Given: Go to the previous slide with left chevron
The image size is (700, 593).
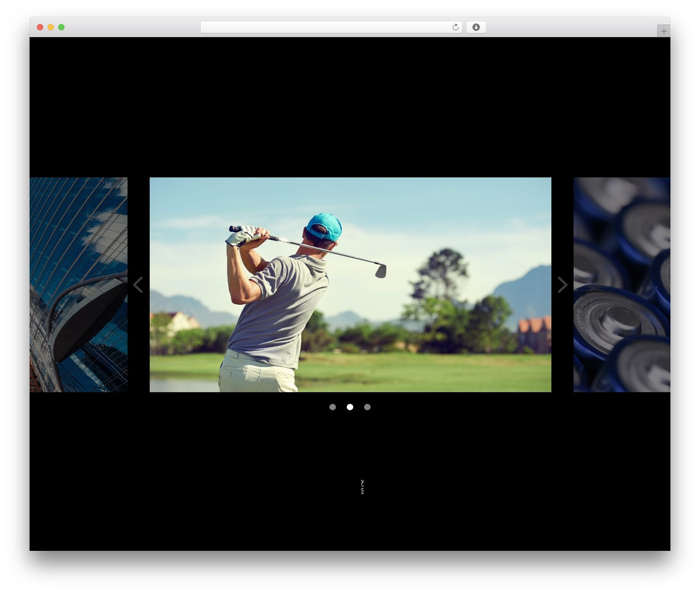Looking at the screenshot, I should click(x=138, y=284).
